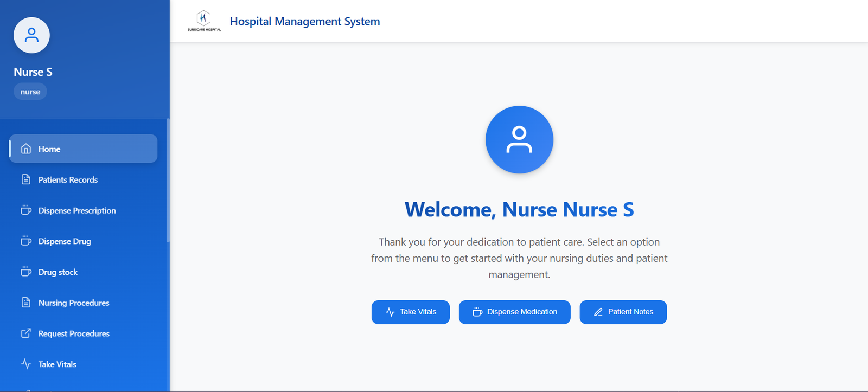Screen dimensions: 868x392
Task: Click the document icon beside Patients Records
Action: tap(26, 179)
